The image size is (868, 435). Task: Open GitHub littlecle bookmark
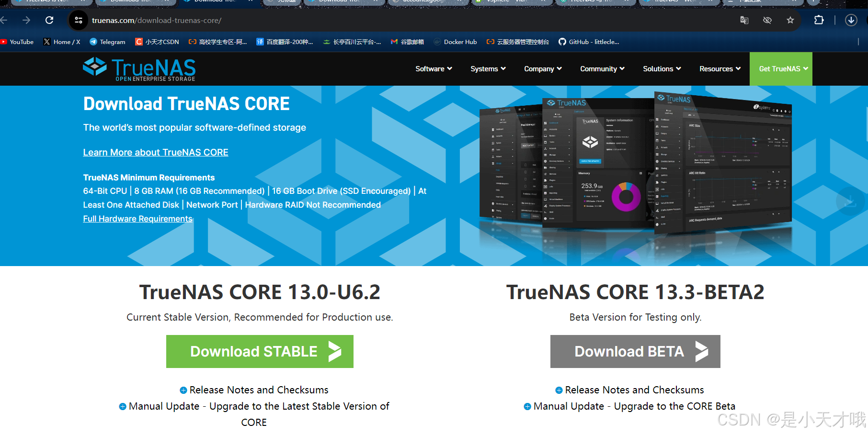tap(589, 42)
